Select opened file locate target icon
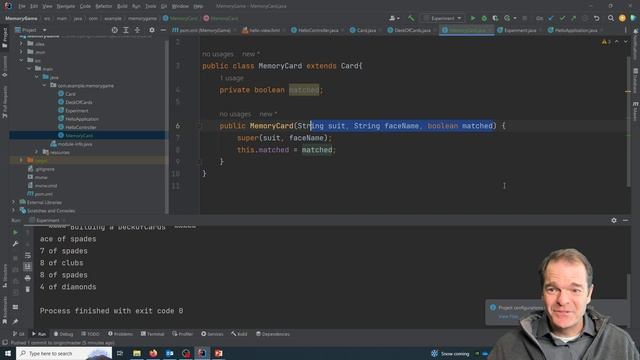This screenshot has height=360, width=640. (x=115, y=30)
